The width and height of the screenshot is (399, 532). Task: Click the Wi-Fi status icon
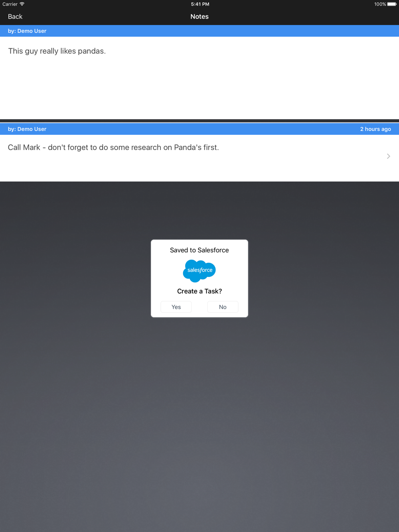point(22,4)
